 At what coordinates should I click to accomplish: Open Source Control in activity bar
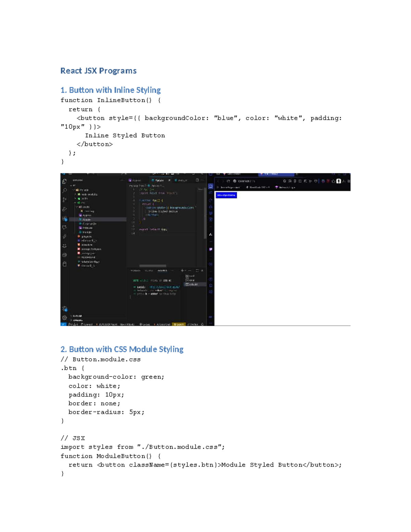(64, 200)
